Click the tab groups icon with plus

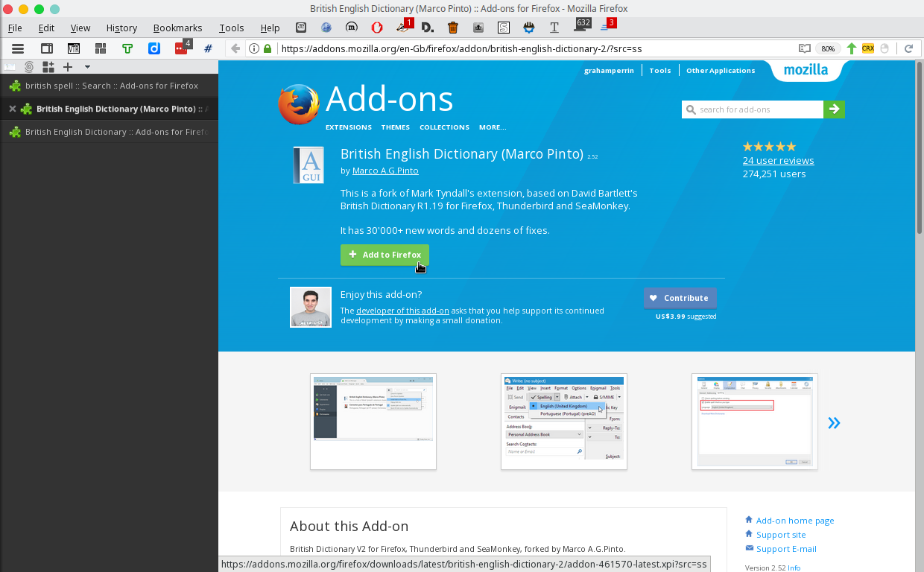(48, 67)
